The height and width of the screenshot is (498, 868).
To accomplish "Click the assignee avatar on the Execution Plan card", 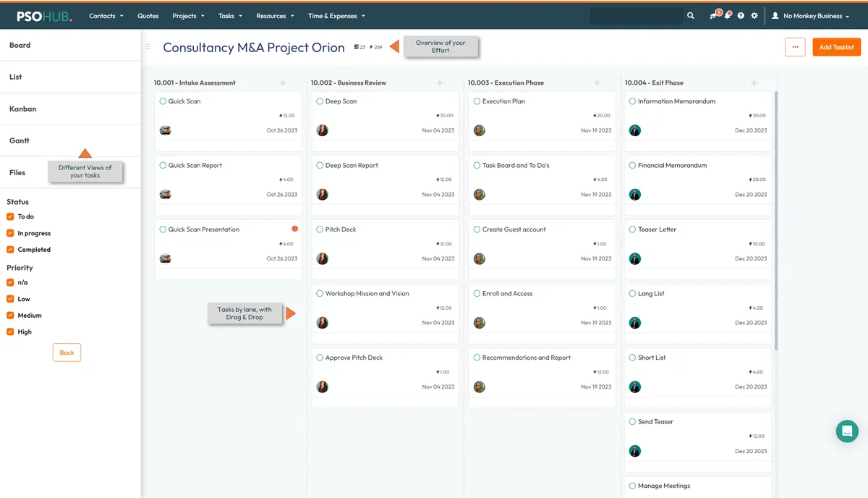I will pyautogui.click(x=479, y=130).
